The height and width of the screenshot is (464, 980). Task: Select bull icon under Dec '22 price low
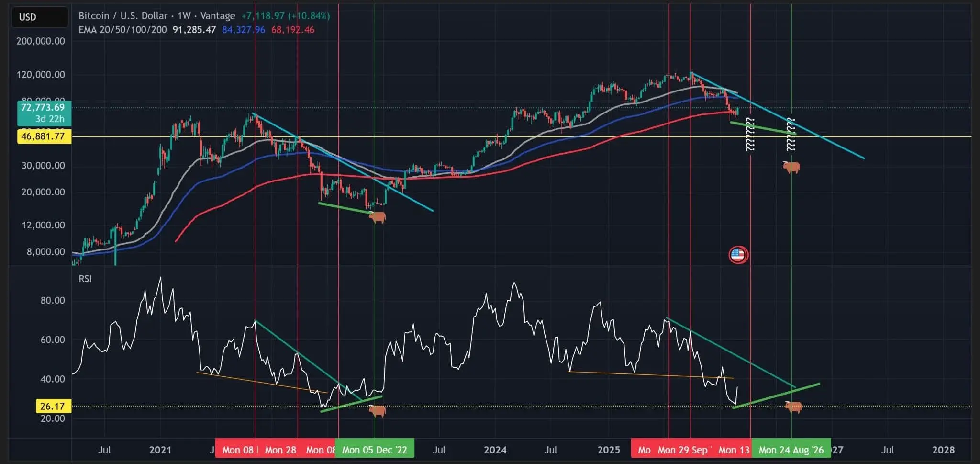tap(377, 218)
